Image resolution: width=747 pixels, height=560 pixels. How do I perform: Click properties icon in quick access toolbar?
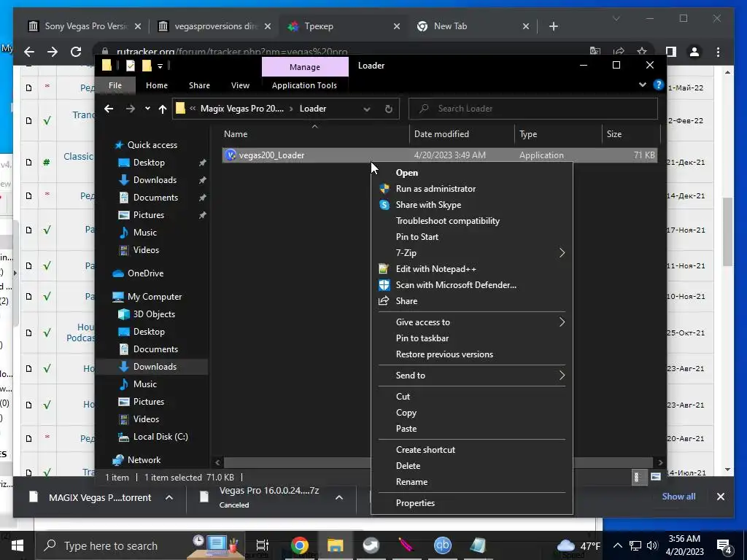point(130,65)
